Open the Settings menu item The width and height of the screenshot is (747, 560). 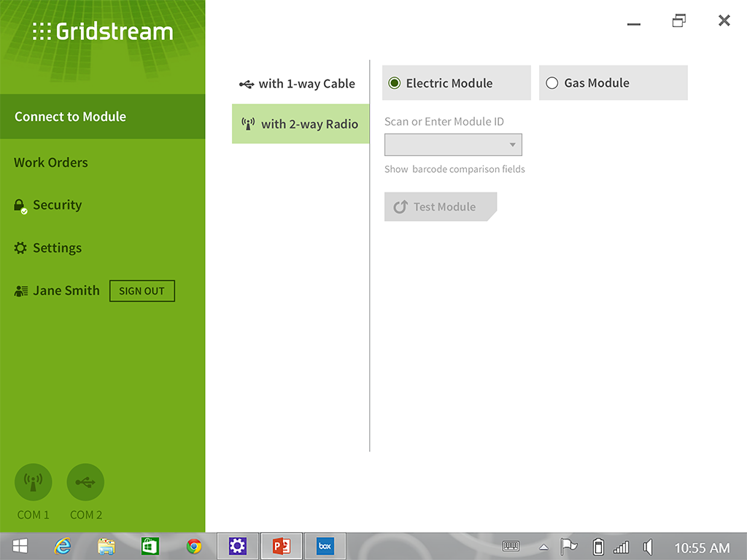point(57,248)
